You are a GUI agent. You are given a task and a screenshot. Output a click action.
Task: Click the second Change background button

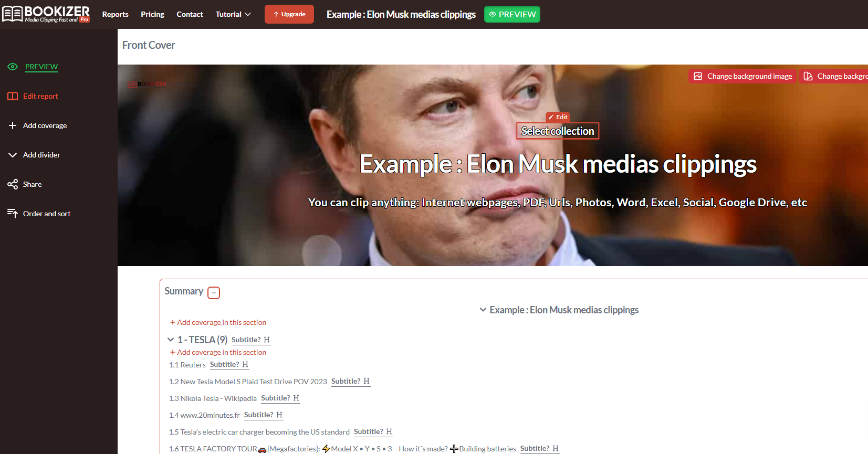[x=834, y=76]
